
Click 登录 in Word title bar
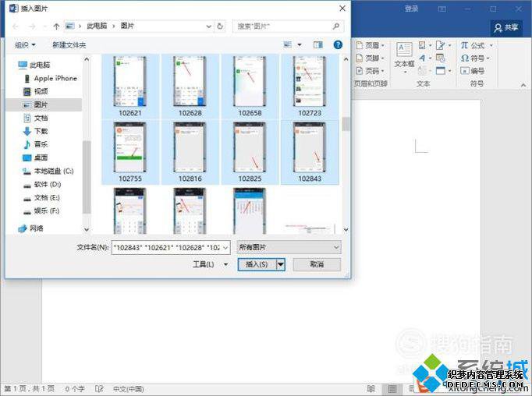click(411, 9)
